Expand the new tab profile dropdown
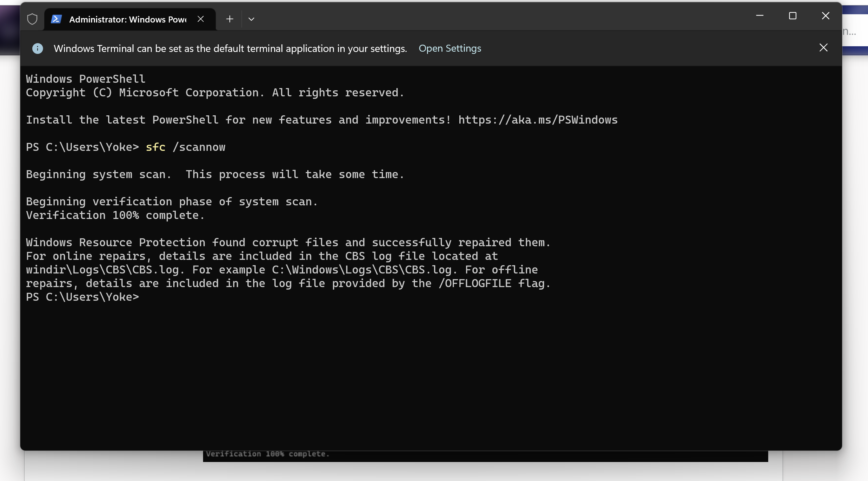The width and height of the screenshot is (868, 481). click(251, 19)
